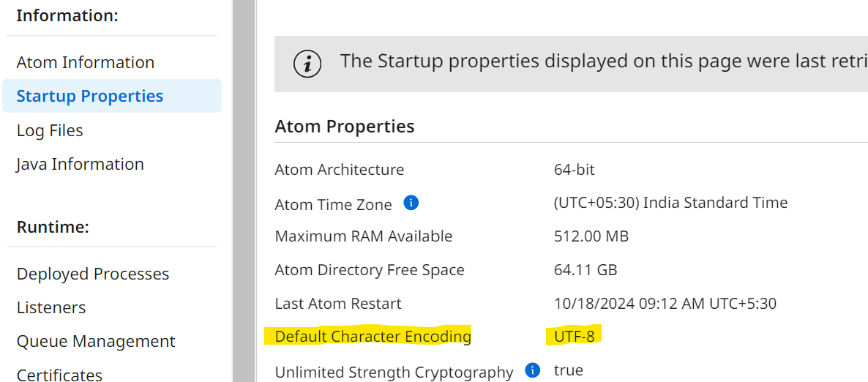Click the Unlimited Strength Cryptography info icon

click(533, 370)
